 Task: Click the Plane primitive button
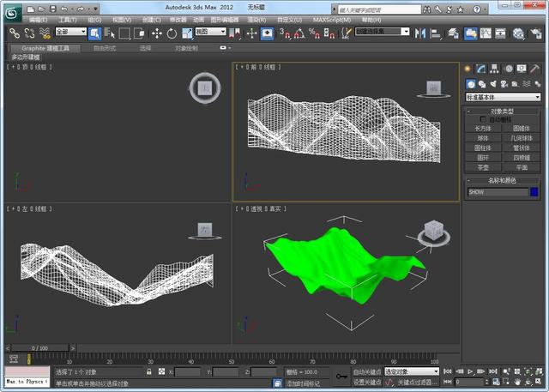[x=522, y=167]
